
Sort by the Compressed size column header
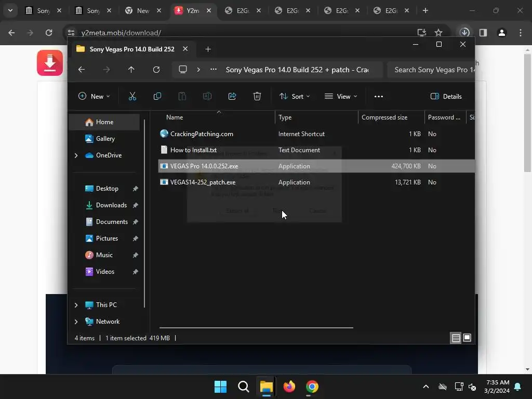(384, 117)
